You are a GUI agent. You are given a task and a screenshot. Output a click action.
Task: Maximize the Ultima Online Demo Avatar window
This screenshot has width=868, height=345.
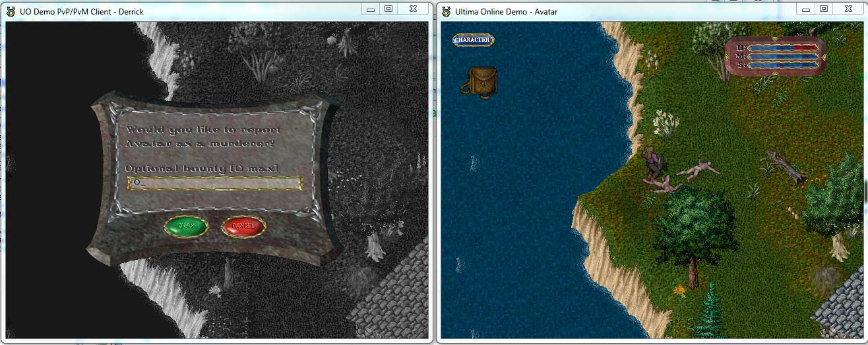(x=823, y=9)
